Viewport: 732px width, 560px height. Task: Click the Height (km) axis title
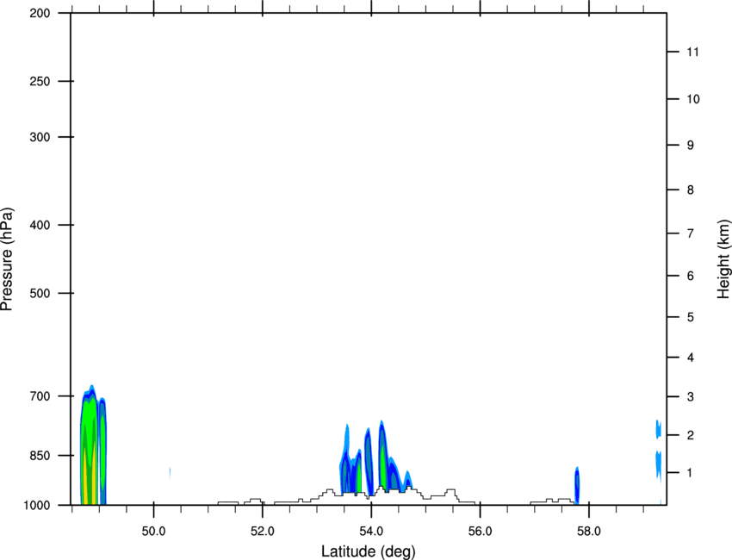pos(723,259)
